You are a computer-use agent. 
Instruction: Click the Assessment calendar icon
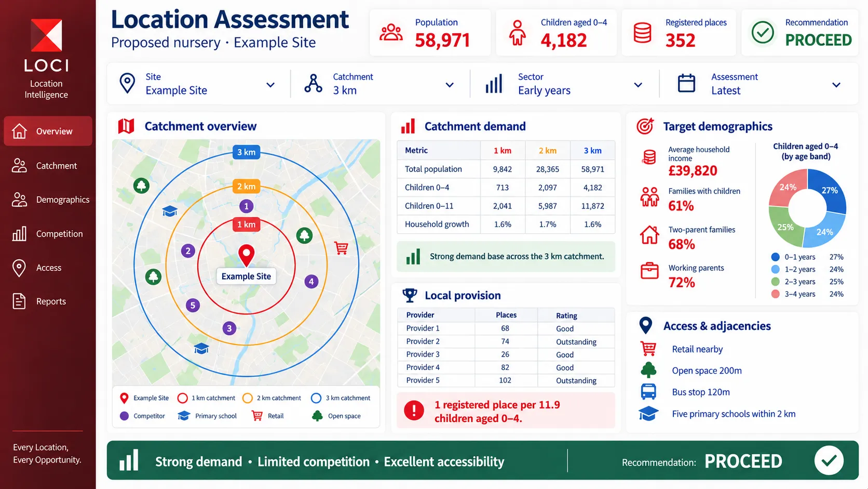[x=686, y=83]
